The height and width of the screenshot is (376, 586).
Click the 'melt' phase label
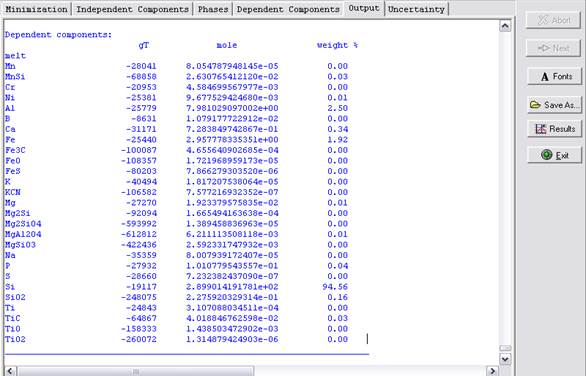(15, 56)
